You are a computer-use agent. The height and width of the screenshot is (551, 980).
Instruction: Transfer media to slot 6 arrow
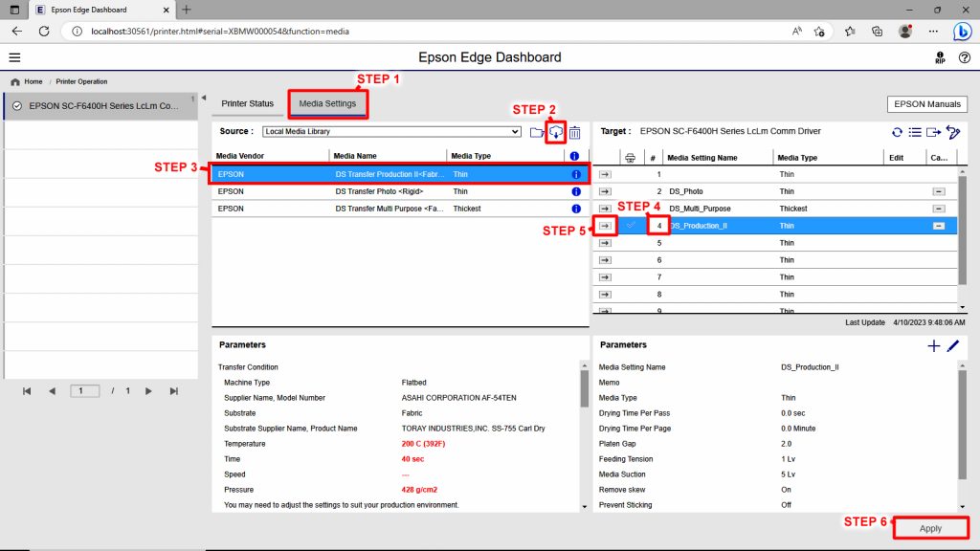tap(605, 260)
